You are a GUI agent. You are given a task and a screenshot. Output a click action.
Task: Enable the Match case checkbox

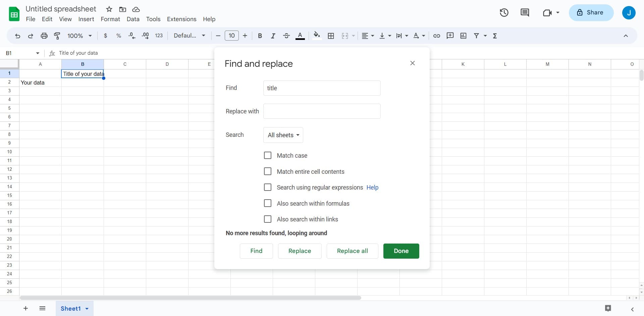point(268,155)
